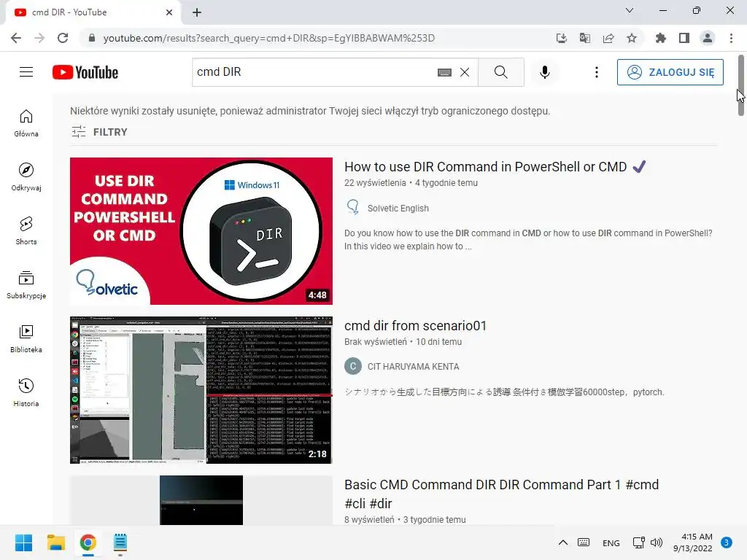Bookmark this page with star
This screenshot has width=747, height=560.
tap(632, 38)
